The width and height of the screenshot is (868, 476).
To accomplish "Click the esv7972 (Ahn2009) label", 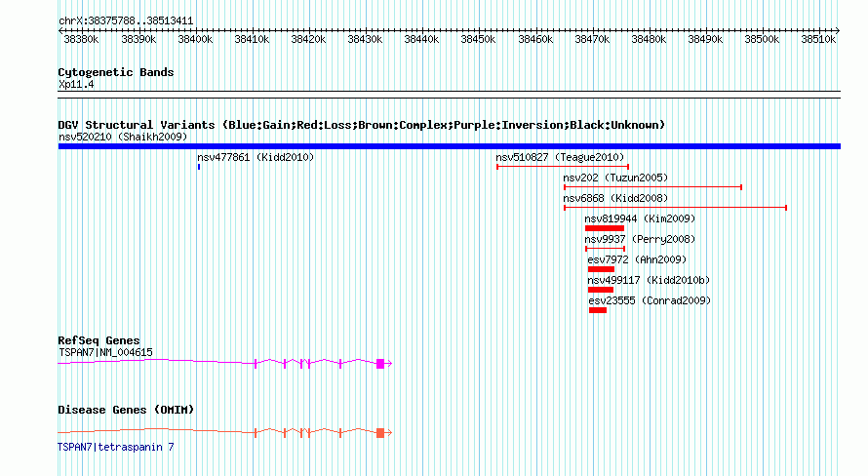I will [637, 259].
